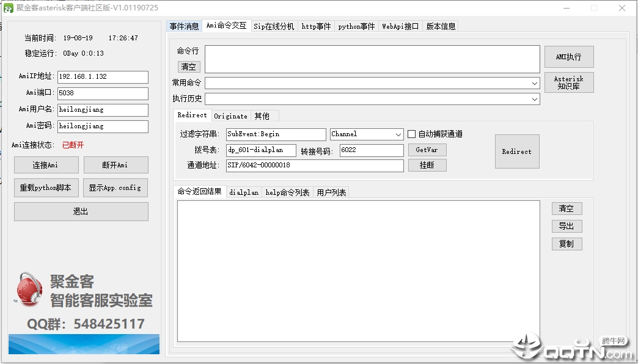Click the 显示App.config button
Image resolution: width=638 pixels, height=364 pixels.
click(116, 188)
